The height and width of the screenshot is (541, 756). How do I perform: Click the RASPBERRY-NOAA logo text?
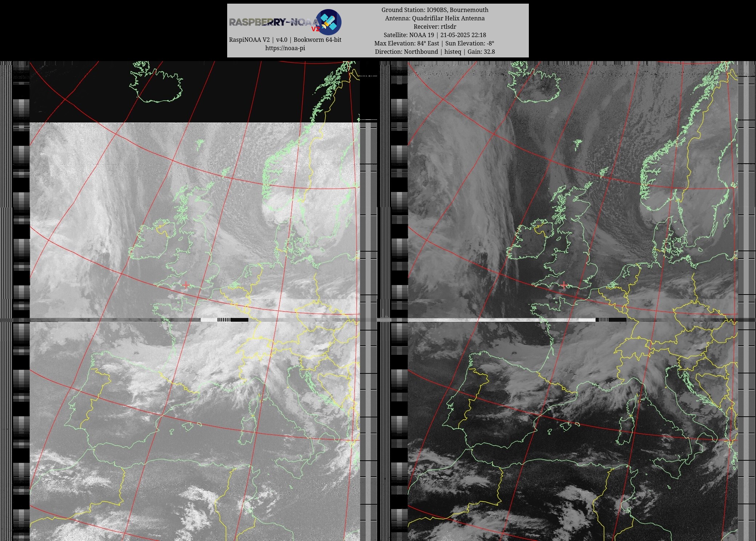[274, 23]
